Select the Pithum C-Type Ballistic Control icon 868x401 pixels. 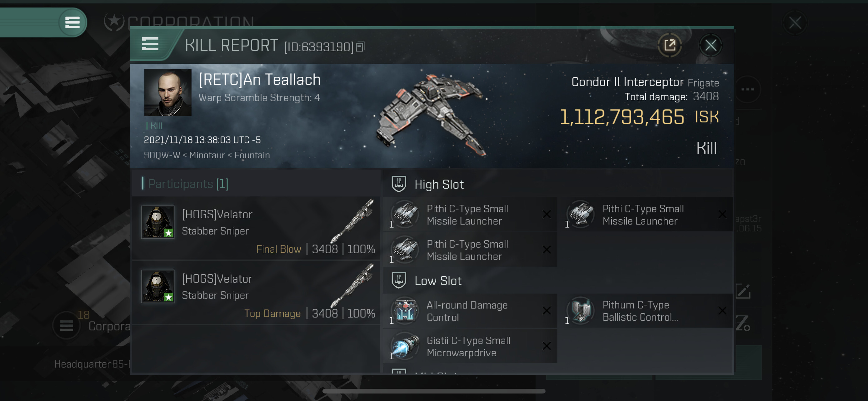pos(581,310)
